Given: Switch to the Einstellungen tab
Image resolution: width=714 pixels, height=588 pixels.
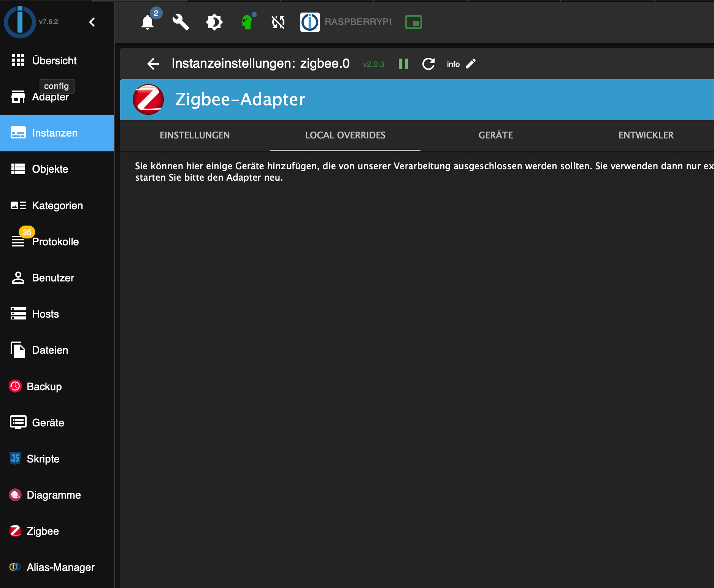Looking at the screenshot, I should pos(195,135).
